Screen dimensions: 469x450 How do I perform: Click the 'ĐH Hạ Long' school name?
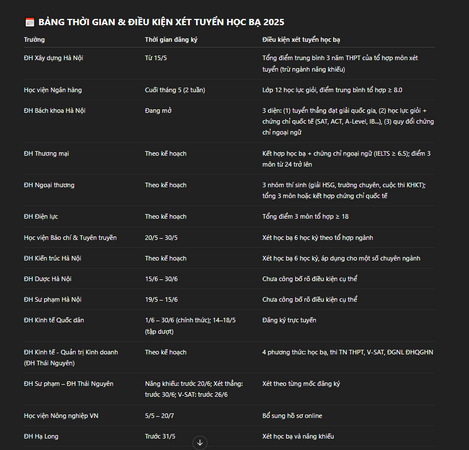point(41,436)
